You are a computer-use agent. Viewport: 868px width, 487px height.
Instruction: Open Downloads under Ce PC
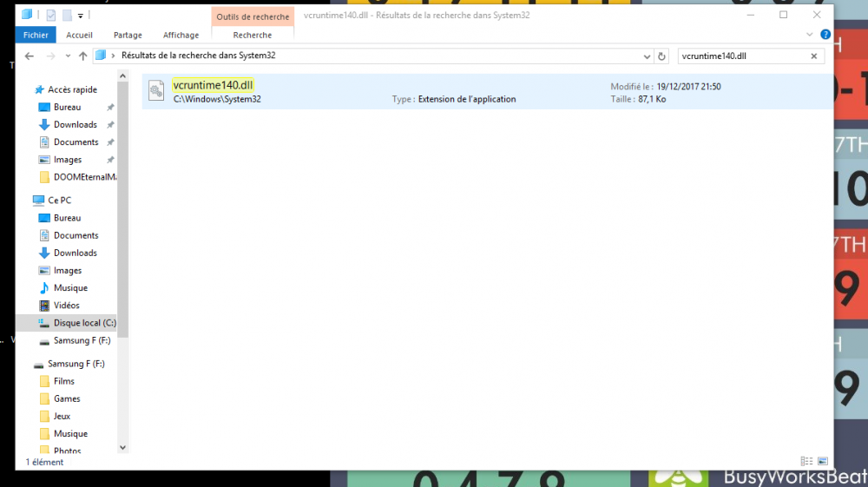(x=76, y=253)
